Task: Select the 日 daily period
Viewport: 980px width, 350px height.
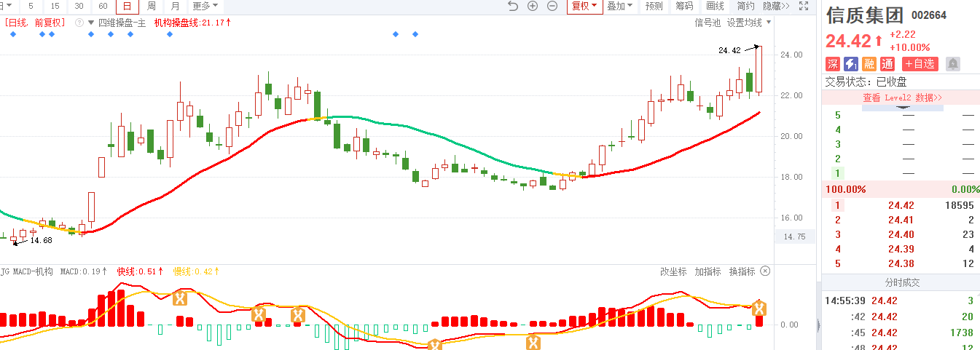Action: click(x=127, y=6)
